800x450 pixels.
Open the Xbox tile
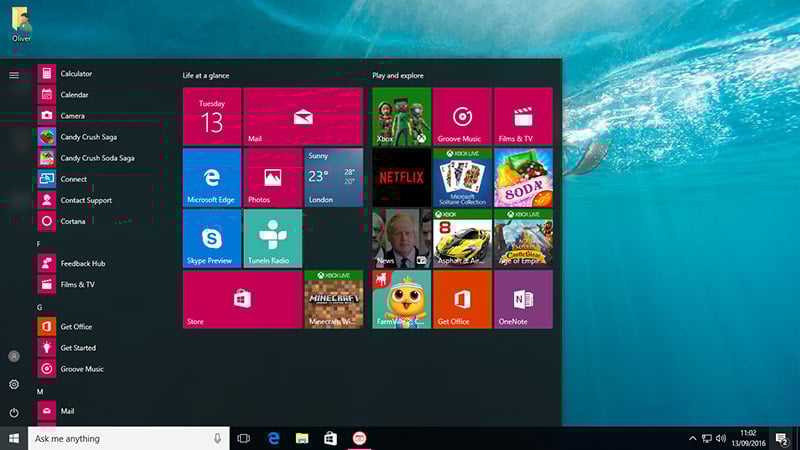pyautogui.click(x=402, y=116)
